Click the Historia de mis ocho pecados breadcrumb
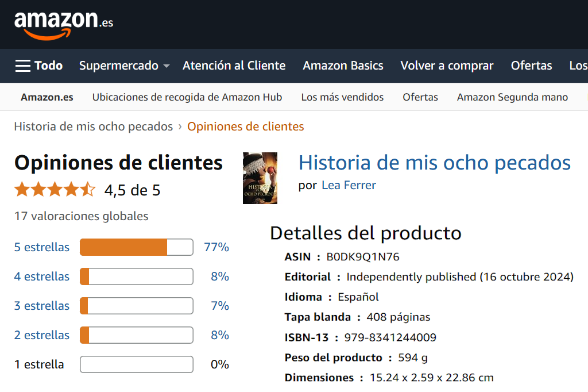The width and height of the screenshot is (588, 392). [94, 126]
